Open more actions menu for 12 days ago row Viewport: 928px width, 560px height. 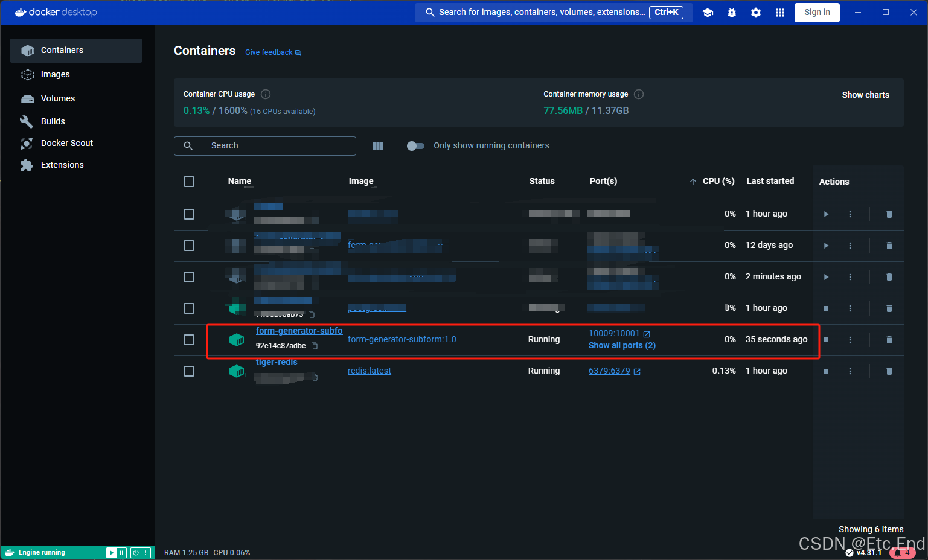coord(850,246)
